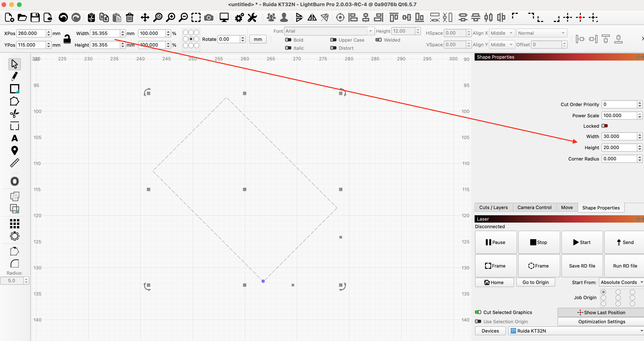Enable Use Selection Origin
Screen dimensions: 644x341
[x=478, y=321]
